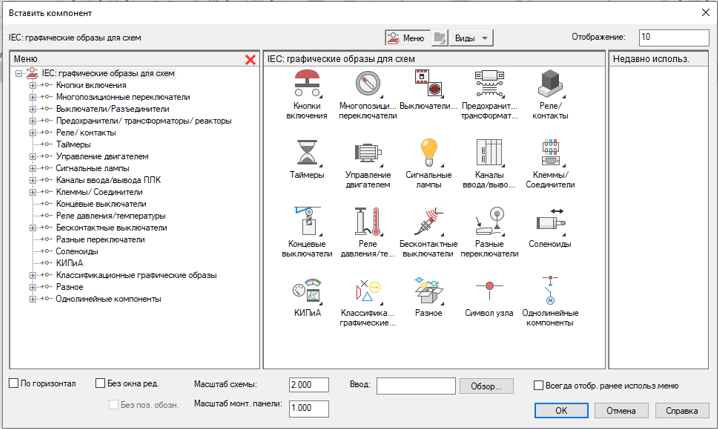Image resolution: width=718 pixels, height=429 pixels.
Task: Select Реле давления/температуры tree item
Action: tap(111, 216)
